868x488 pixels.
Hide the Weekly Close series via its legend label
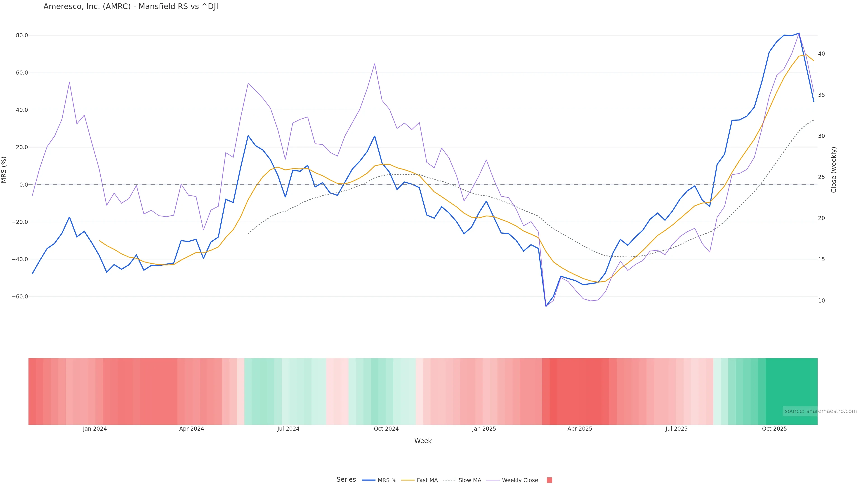(520, 480)
